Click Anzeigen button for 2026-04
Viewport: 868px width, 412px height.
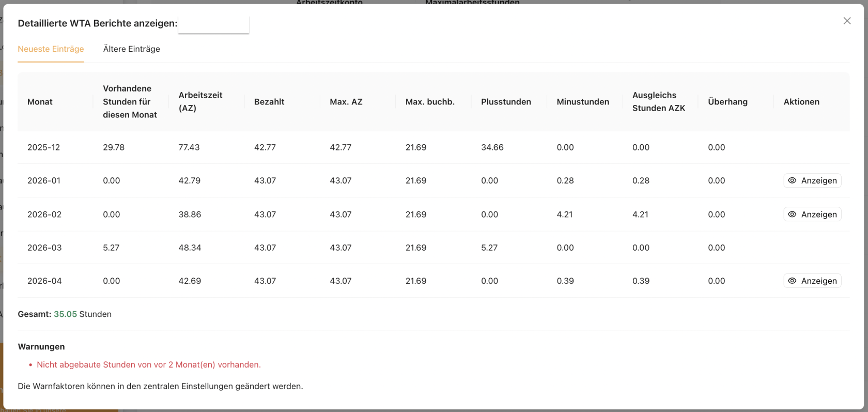click(812, 281)
